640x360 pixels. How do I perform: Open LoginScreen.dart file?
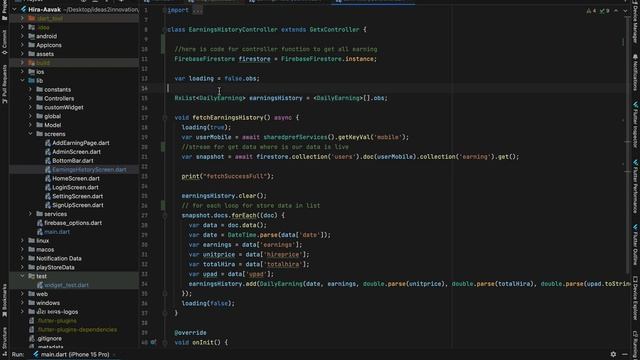[x=76, y=187]
